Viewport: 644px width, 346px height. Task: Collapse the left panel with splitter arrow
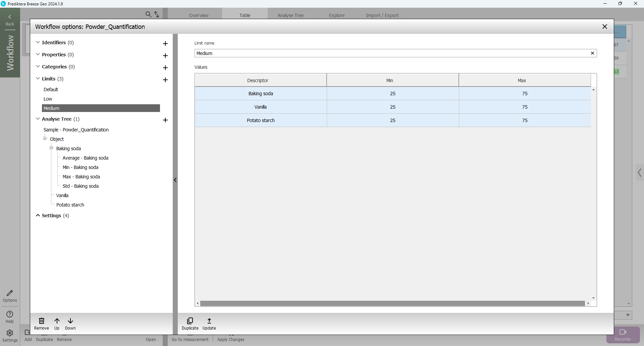pyautogui.click(x=175, y=180)
